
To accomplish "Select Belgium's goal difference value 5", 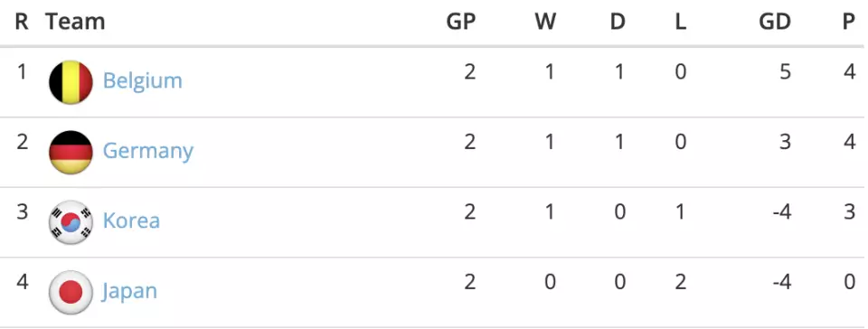I will [785, 72].
